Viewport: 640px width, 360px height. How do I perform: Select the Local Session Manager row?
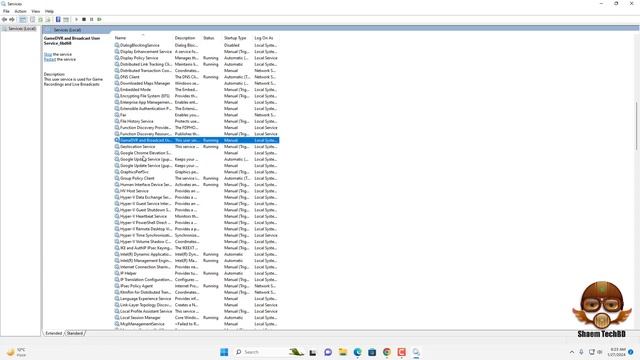(196, 318)
